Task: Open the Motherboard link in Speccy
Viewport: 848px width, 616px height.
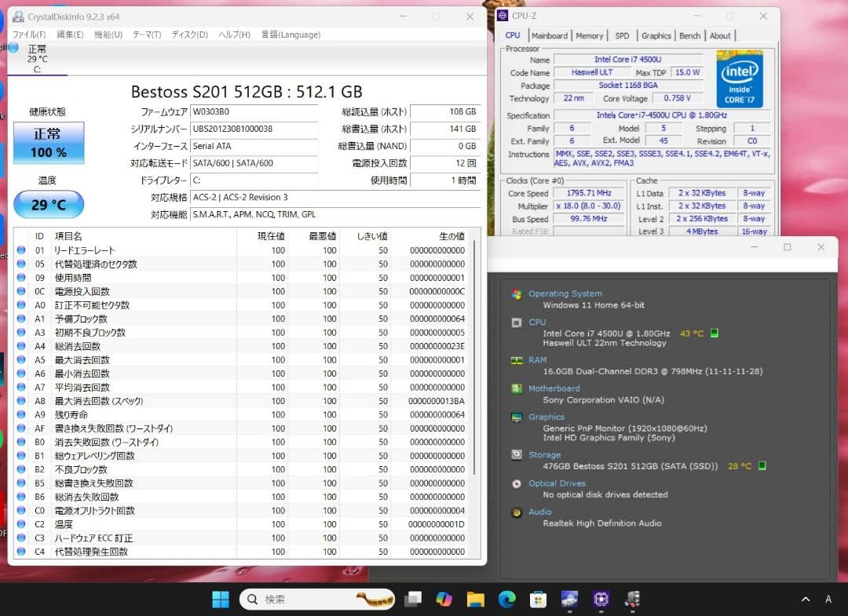Action: point(555,388)
